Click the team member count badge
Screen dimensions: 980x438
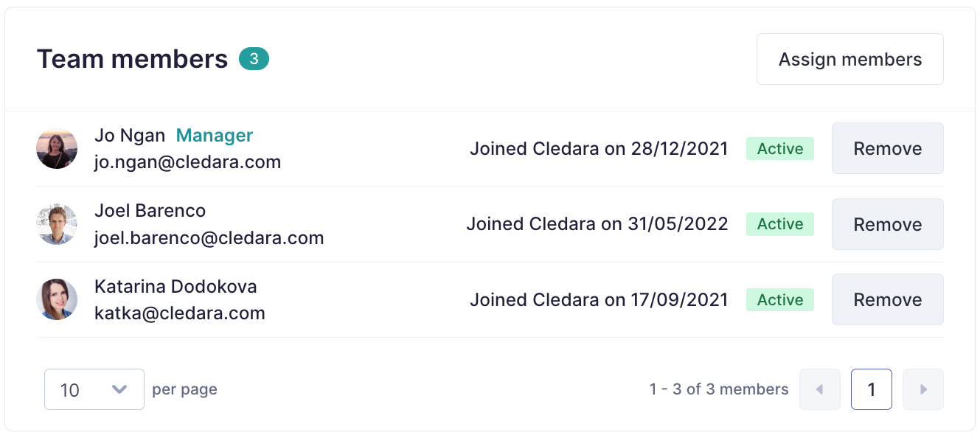pos(254,59)
